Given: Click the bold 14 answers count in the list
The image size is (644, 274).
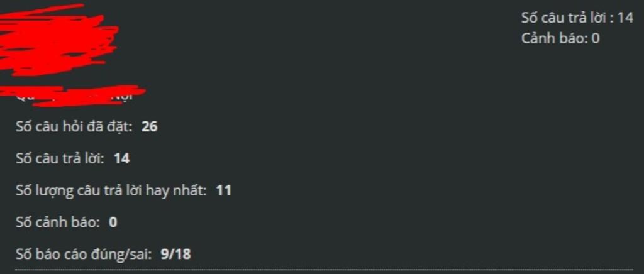Looking at the screenshot, I should pyautogui.click(x=122, y=158).
